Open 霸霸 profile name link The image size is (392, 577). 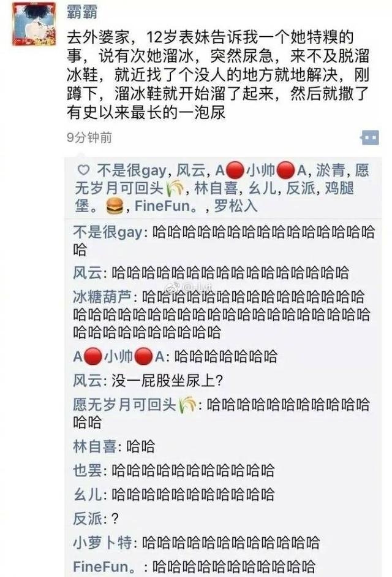point(82,12)
